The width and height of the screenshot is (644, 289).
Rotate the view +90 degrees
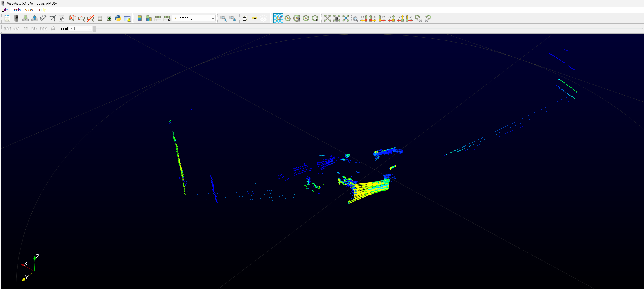[418, 18]
